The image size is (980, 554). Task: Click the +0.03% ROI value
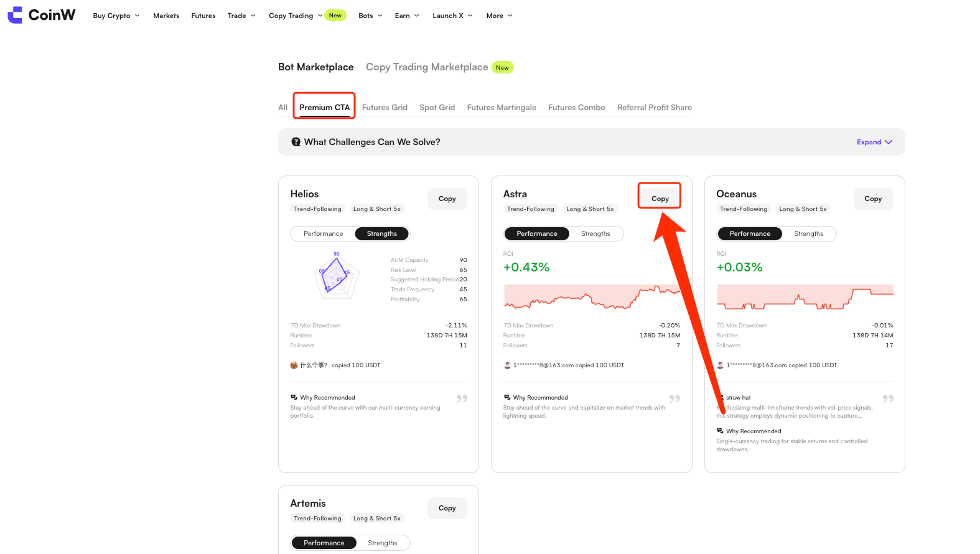click(x=739, y=267)
